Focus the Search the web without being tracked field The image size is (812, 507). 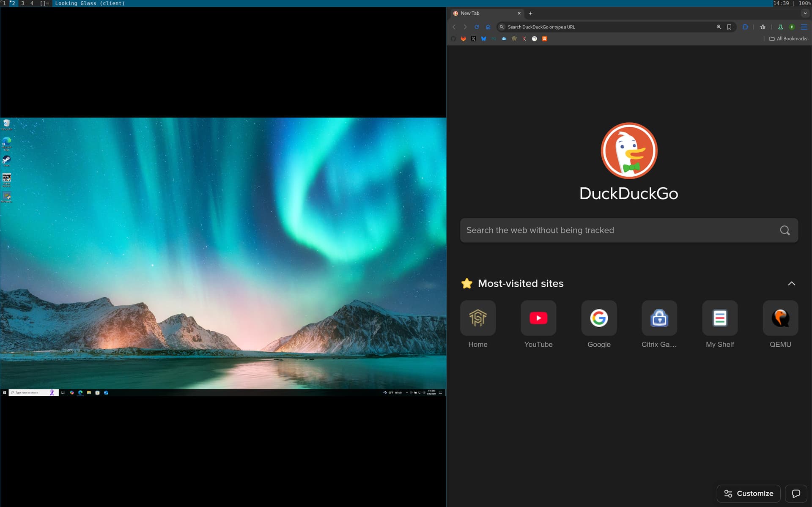click(x=617, y=230)
